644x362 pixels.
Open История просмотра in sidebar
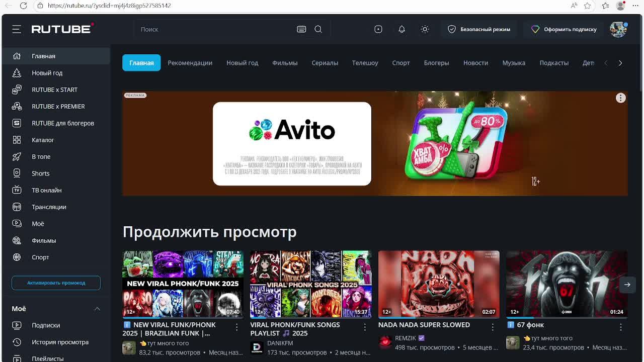click(55, 342)
